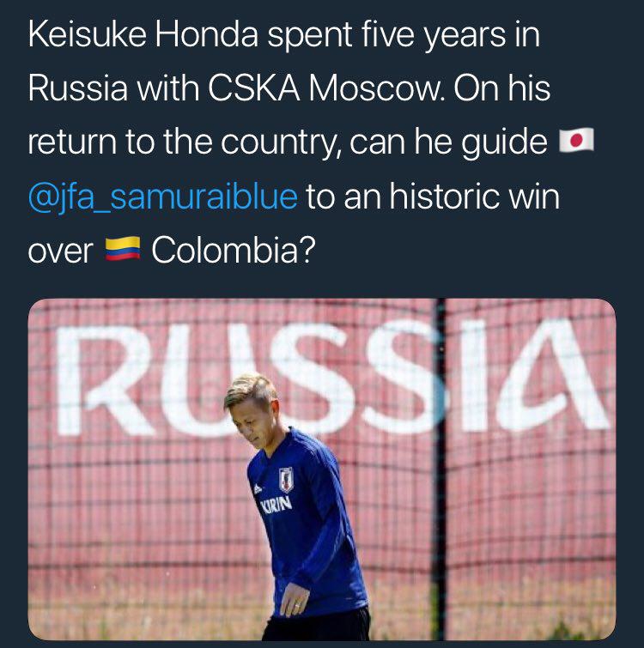This screenshot has width=644, height=648.
Task: Click the KIRIN sponsor logo on the shirt
Action: (x=274, y=504)
